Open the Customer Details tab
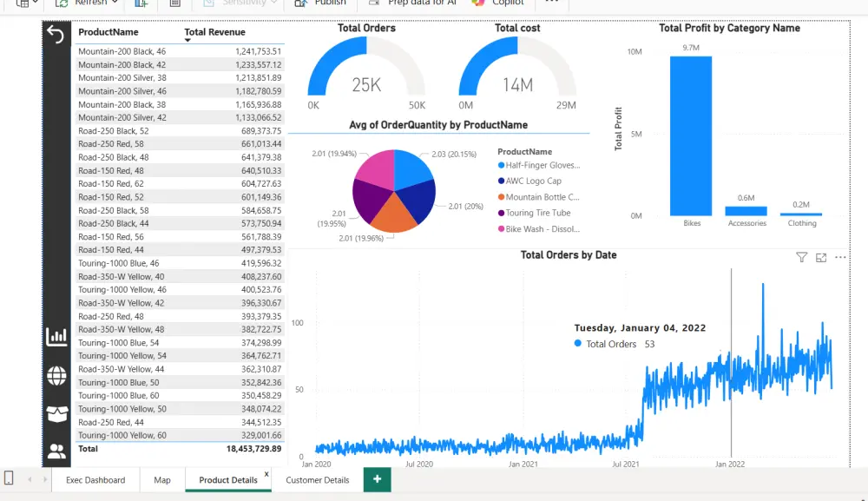 (x=317, y=479)
